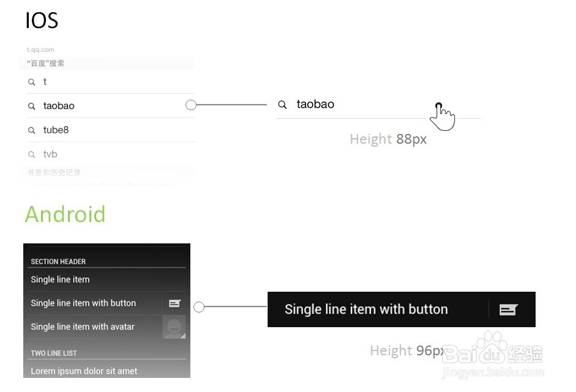This screenshot has height=392, width=576.
Task: Click the avatar thumbnail in Android list
Action: (x=174, y=327)
